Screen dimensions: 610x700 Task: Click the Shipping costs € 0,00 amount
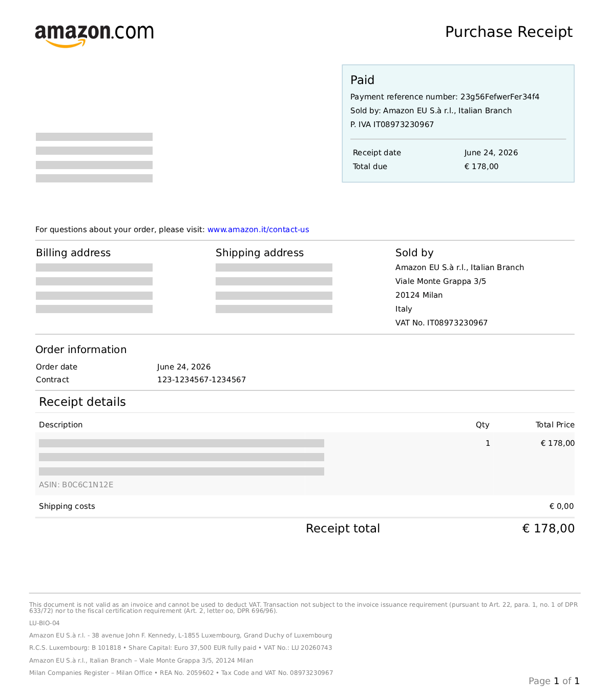(561, 506)
